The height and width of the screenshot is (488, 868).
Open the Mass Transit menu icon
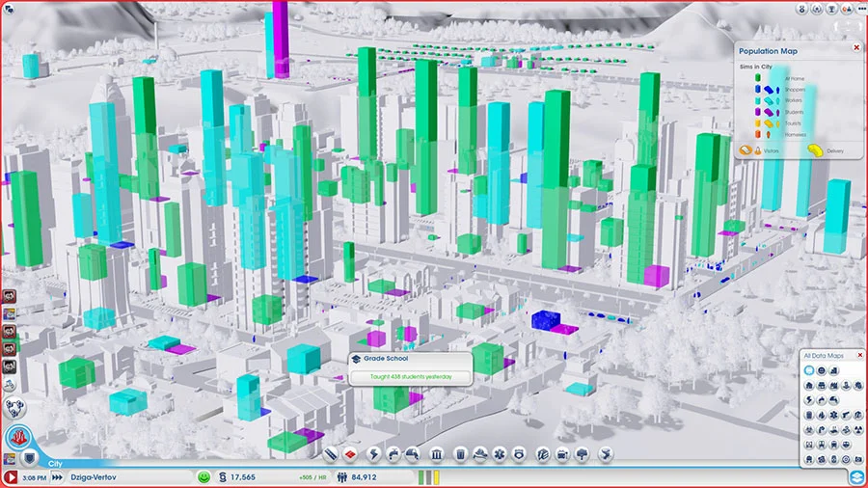coord(562,455)
